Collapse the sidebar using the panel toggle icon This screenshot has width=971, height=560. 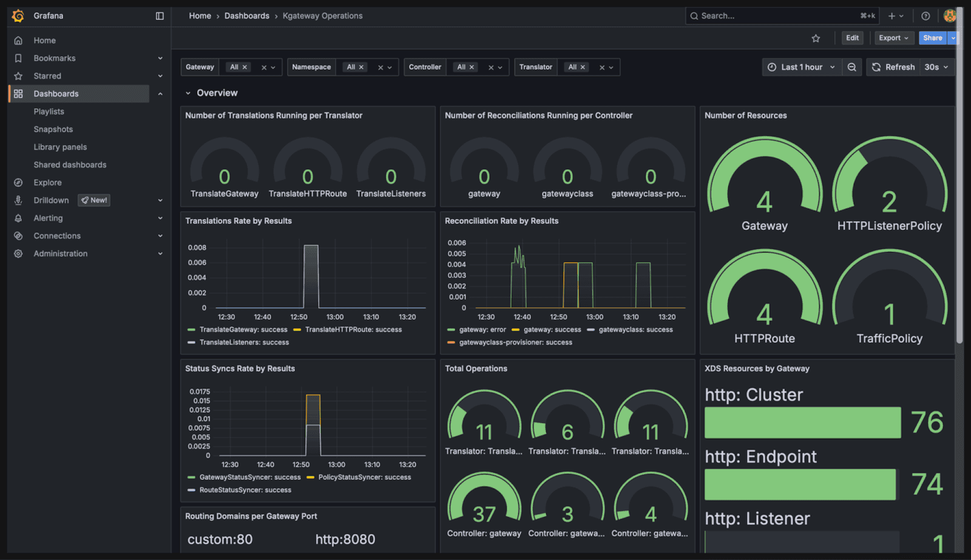point(159,15)
